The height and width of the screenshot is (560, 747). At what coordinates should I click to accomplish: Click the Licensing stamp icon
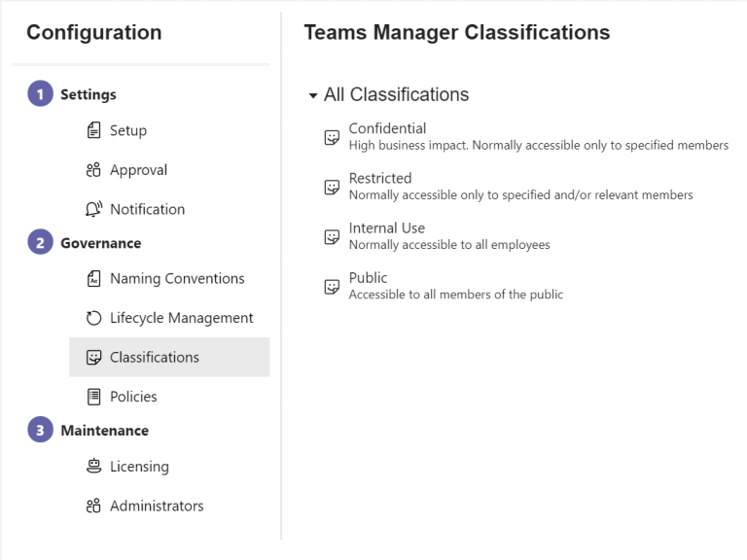[x=94, y=467]
